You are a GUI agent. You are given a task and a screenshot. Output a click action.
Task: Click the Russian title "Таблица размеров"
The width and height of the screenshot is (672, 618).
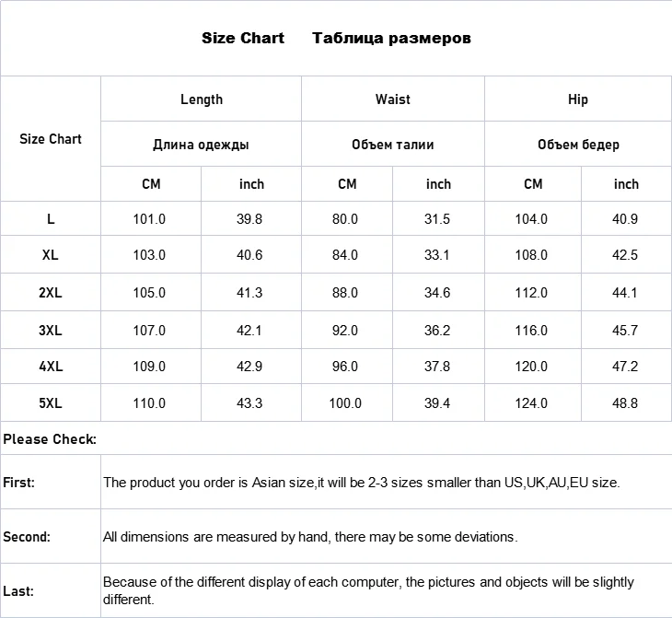(x=392, y=39)
